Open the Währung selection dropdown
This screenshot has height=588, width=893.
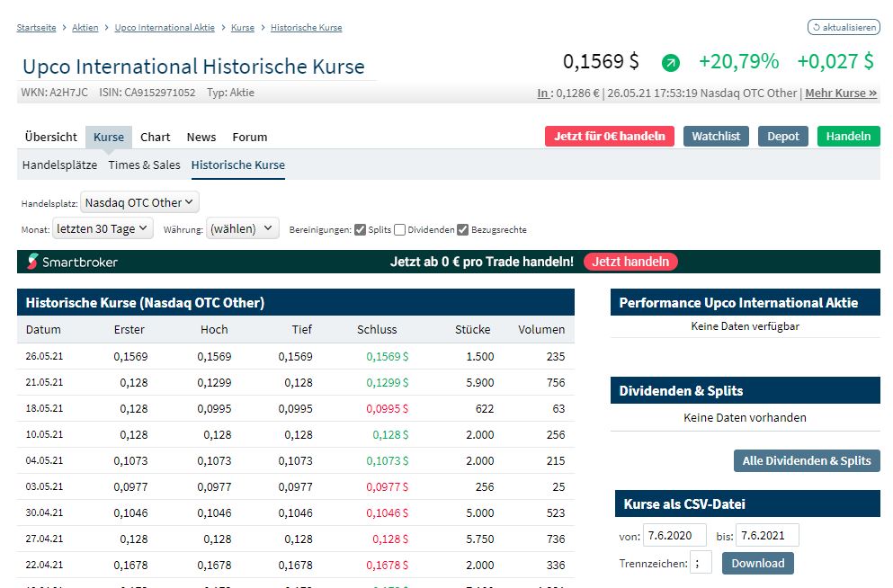pyautogui.click(x=243, y=228)
